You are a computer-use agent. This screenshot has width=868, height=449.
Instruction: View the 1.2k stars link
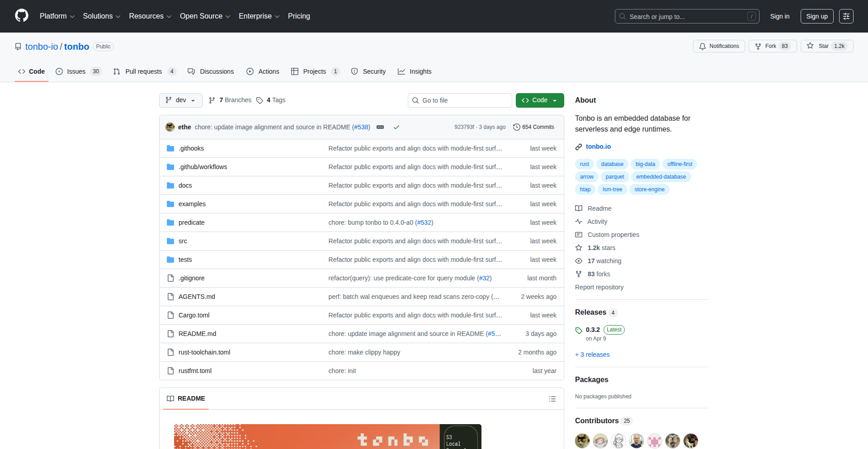595,248
